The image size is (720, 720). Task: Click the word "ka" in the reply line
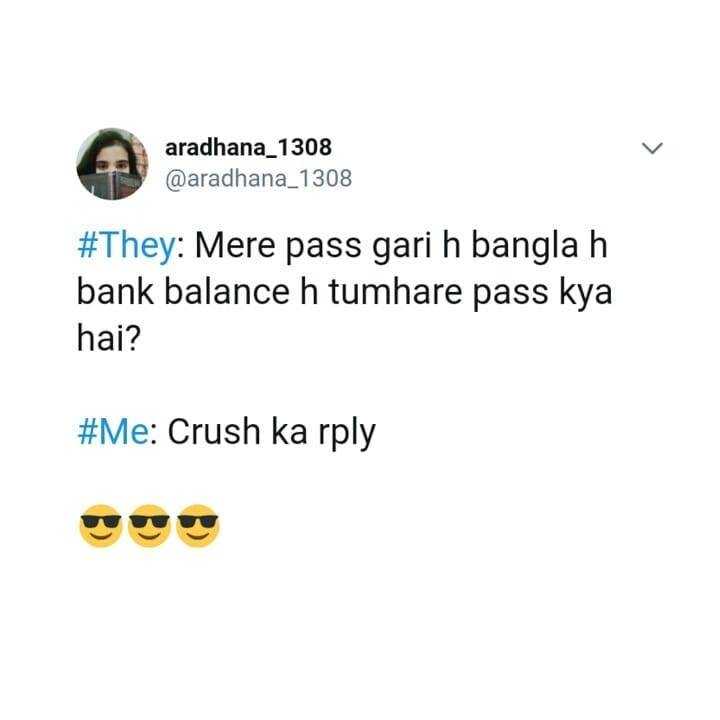[x=289, y=431]
